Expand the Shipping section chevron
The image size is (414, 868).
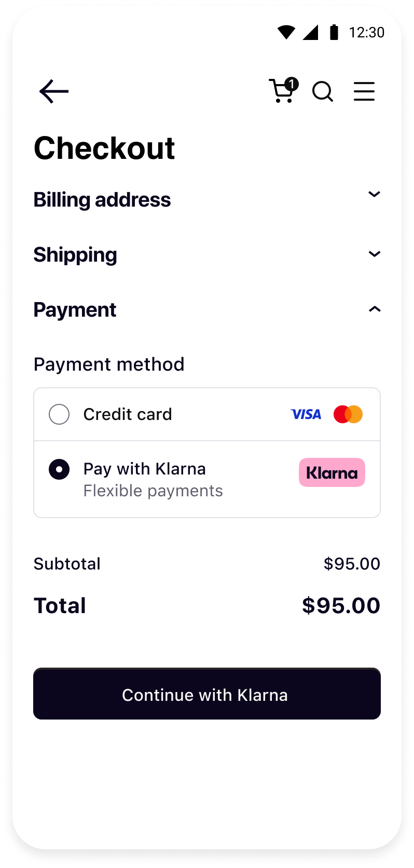pos(374,254)
